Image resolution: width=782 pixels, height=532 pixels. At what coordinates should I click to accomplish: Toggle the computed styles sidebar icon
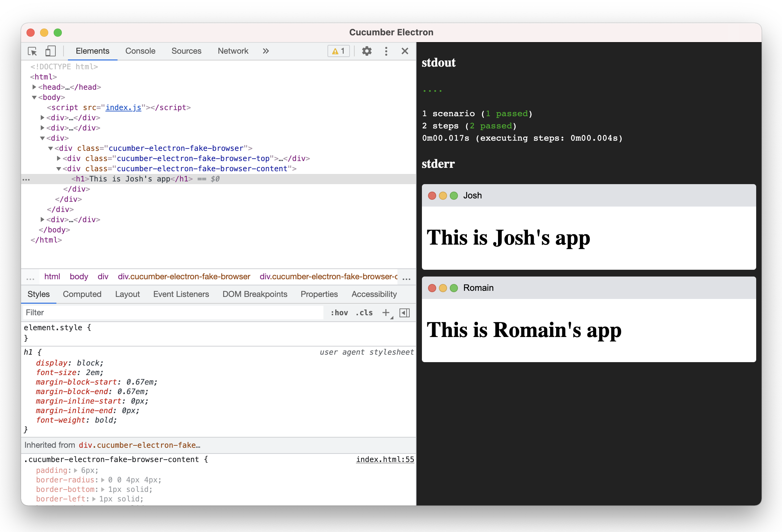click(x=404, y=313)
